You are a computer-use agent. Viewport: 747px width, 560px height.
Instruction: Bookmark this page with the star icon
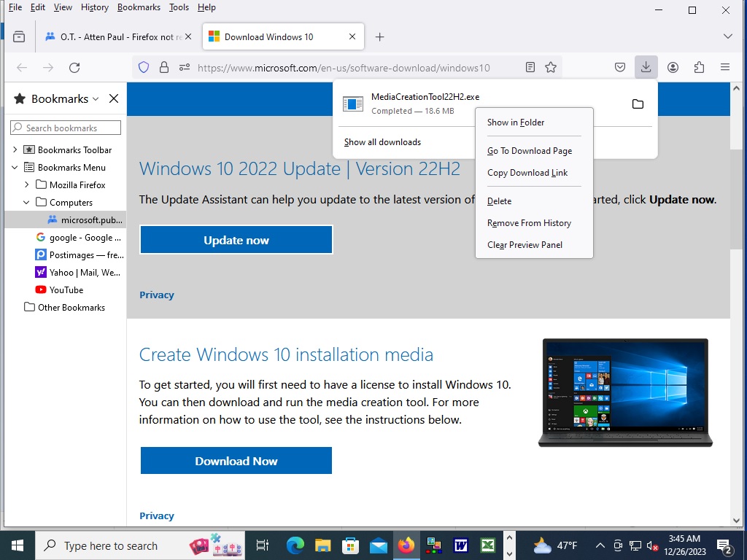pyautogui.click(x=551, y=68)
